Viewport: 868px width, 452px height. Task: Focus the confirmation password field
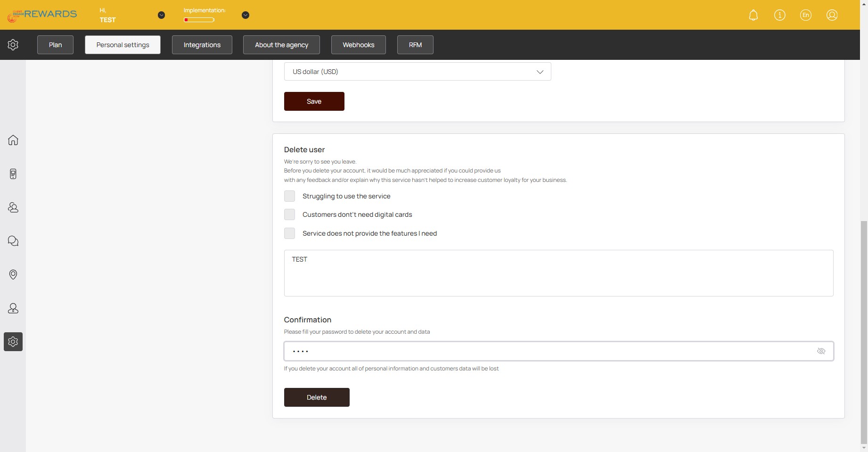pos(558,351)
